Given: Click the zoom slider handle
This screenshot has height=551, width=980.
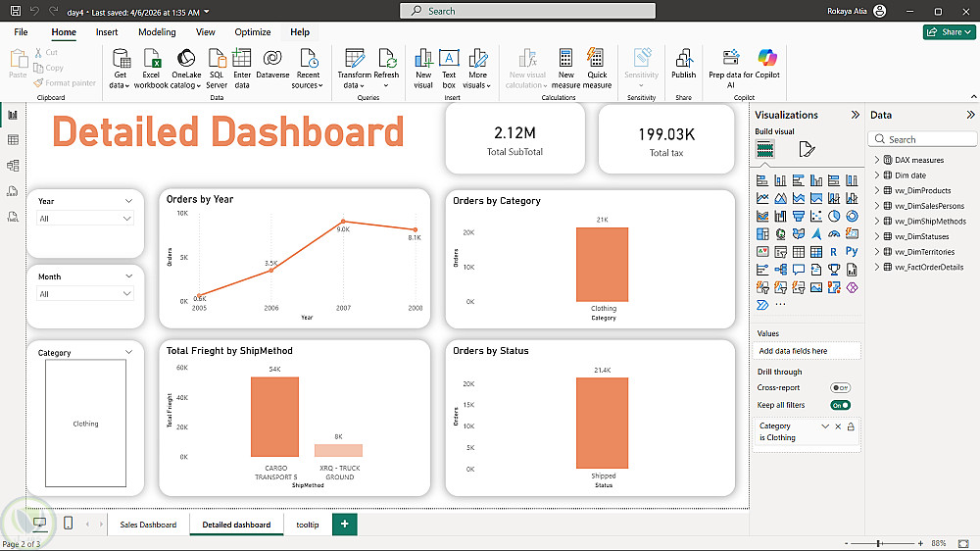Looking at the screenshot, I should pos(879,543).
